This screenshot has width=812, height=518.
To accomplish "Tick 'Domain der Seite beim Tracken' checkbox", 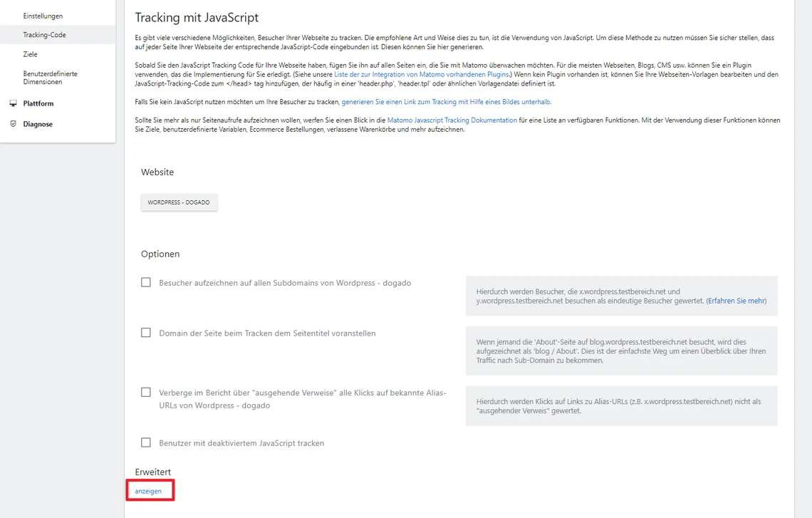I will click(146, 333).
